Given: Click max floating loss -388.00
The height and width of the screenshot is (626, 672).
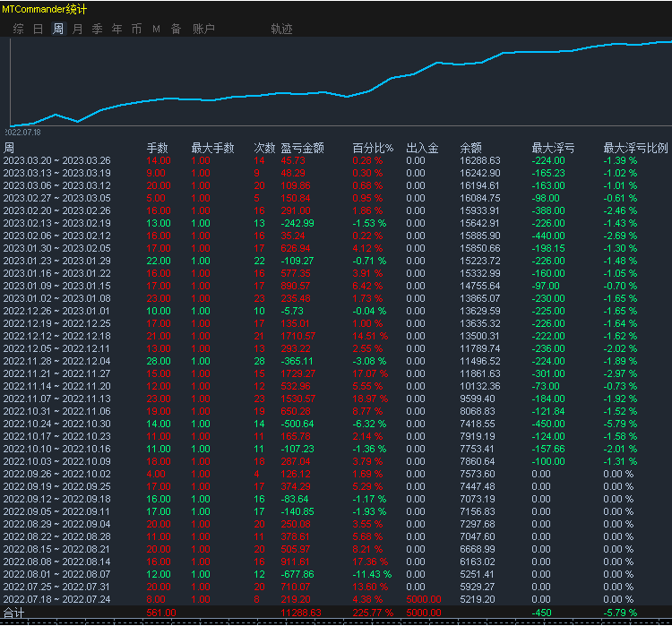Looking at the screenshot, I should tap(548, 210).
